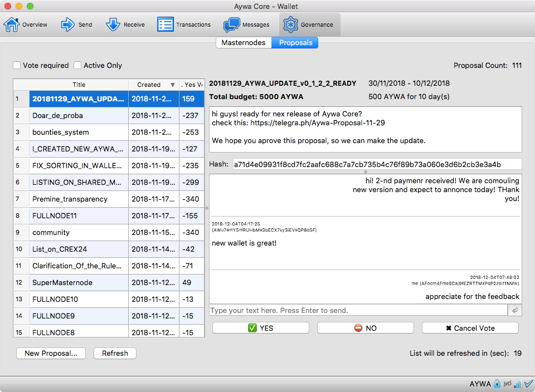Open the Messages chat icon
The image size is (535, 392).
232,24
